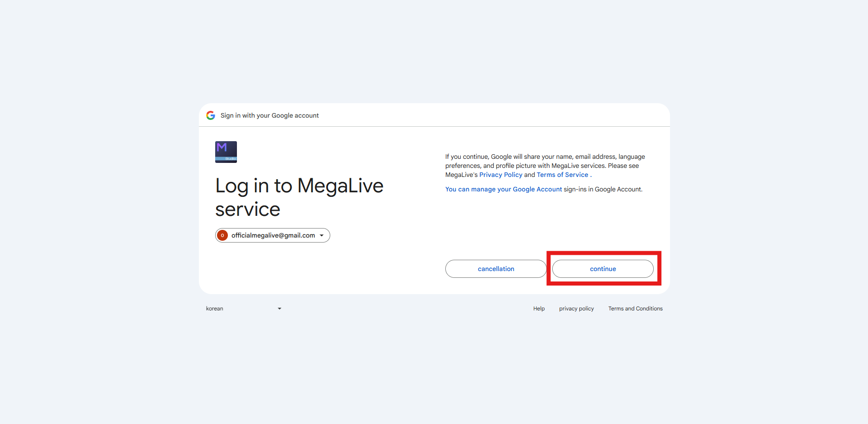Expand the account chooser caret arrow
Image resolution: width=868 pixels, height=424 pixels.
[x=322, y=235]
